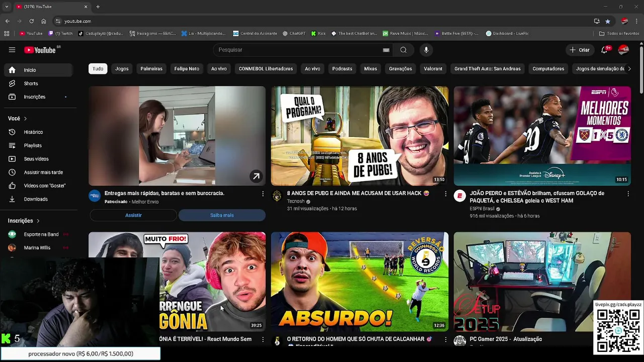Open options menu for JOÃO PEDRO e ESTÊVÃO video
Viewport: 644px width, 362px height.
click(x=628, y=194)
